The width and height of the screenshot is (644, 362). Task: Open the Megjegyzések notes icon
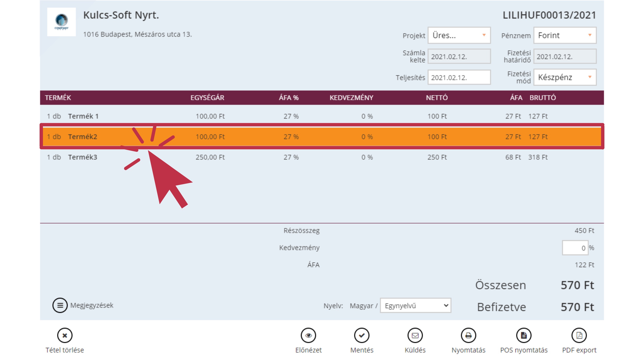pos(60,305)
